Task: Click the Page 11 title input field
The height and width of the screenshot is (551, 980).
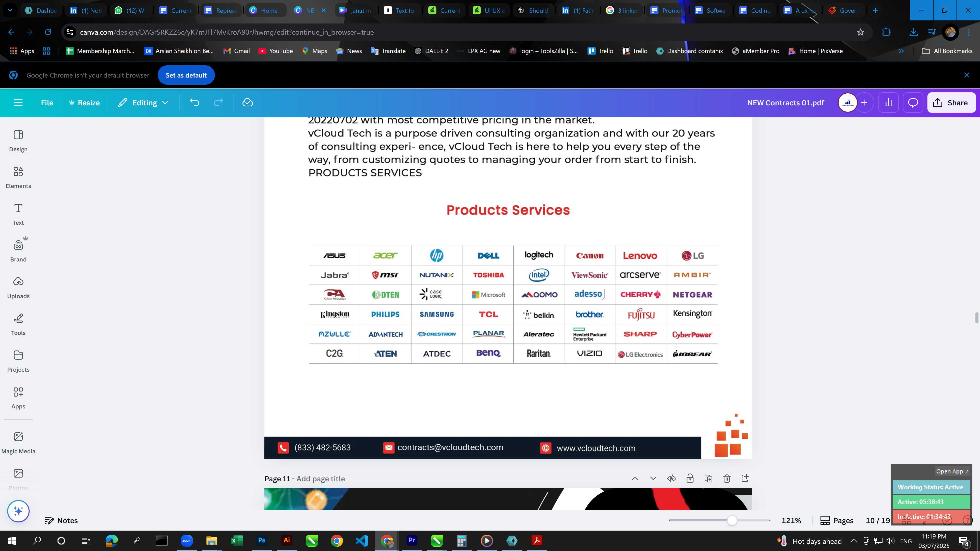Action: click(320, 479)
